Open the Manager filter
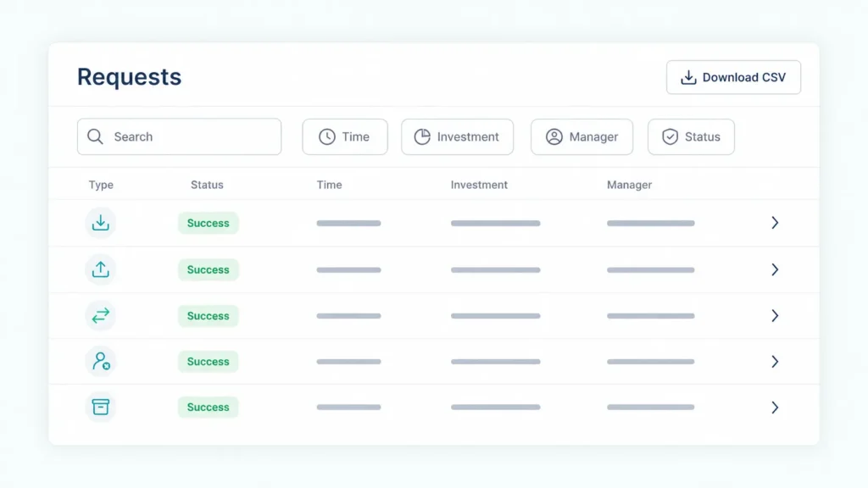Screen dimensions: 868x488 pos(581,136)
